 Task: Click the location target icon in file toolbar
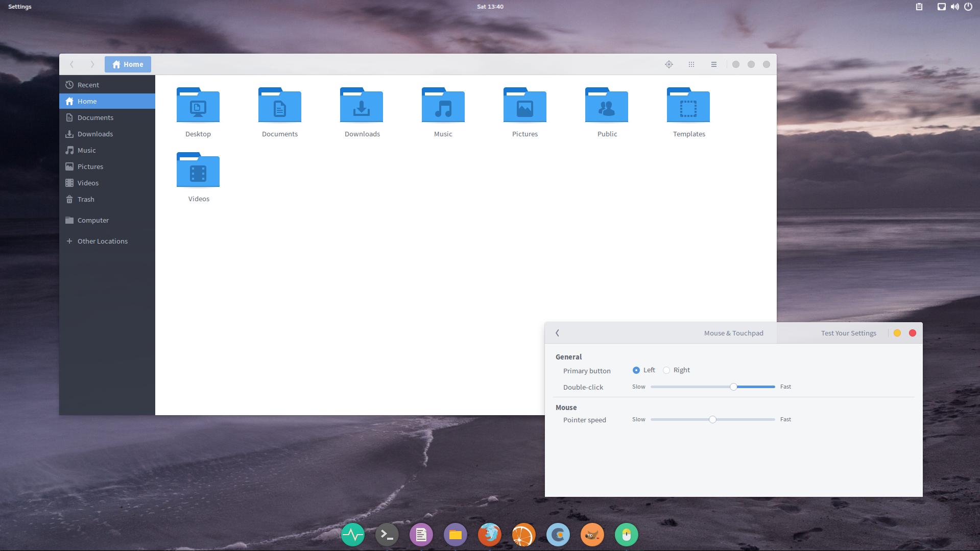[669, 64]
